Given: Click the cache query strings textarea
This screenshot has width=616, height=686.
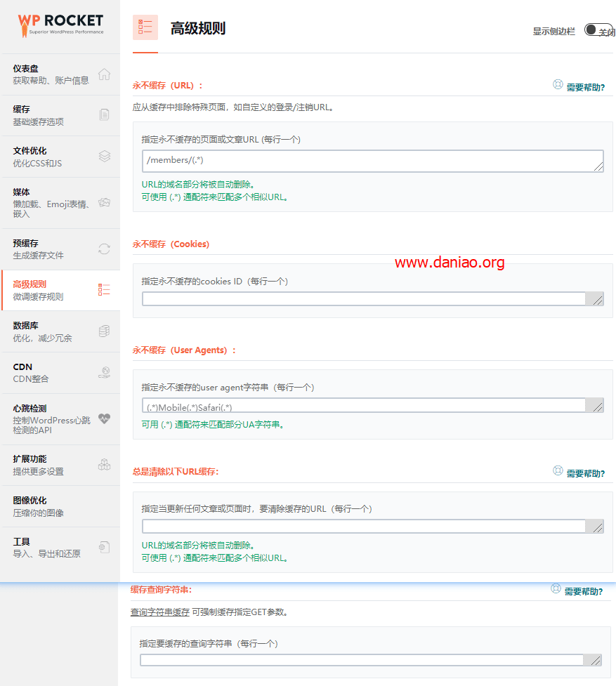Looking at the screenshot, I should click(371, 660).
